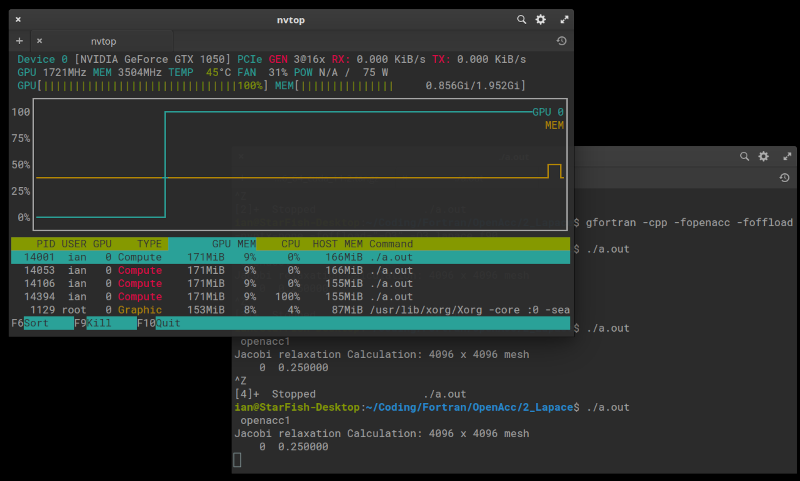Maximize the background terminal window
This screenshot has height=481, width=800.
787,157
